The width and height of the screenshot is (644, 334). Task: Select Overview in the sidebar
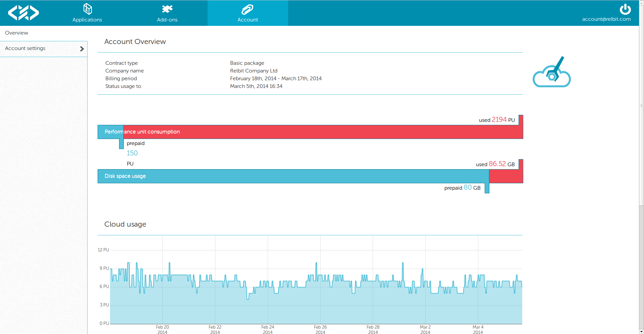(x=17, y=33)
